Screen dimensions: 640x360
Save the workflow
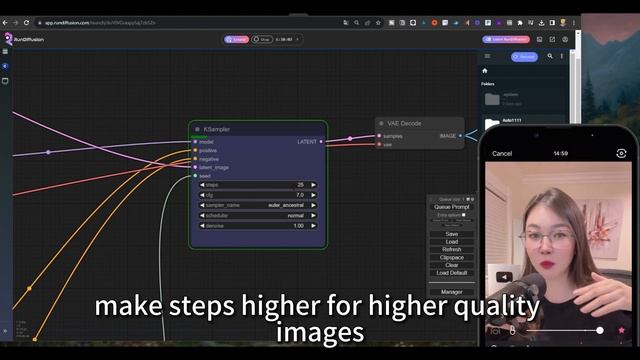[452, 234]
